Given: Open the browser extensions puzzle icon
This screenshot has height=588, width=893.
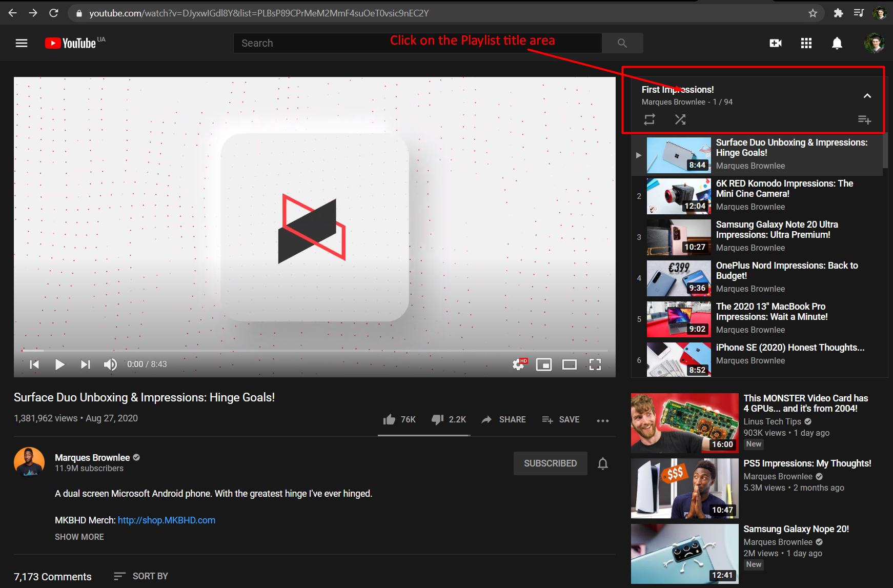Looking at the screenshot, I should pyautogui.click(x=838, y=13).
